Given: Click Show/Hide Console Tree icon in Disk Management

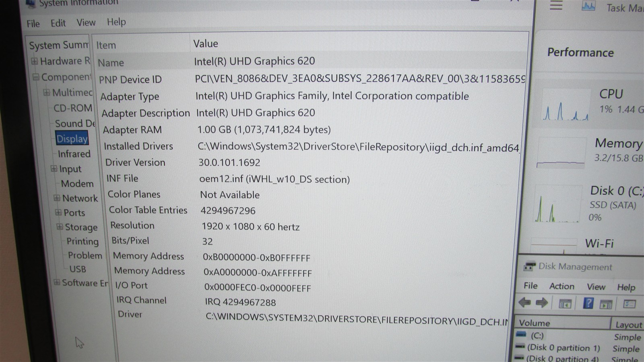Looking at the screenshot, I should (565, 304).
